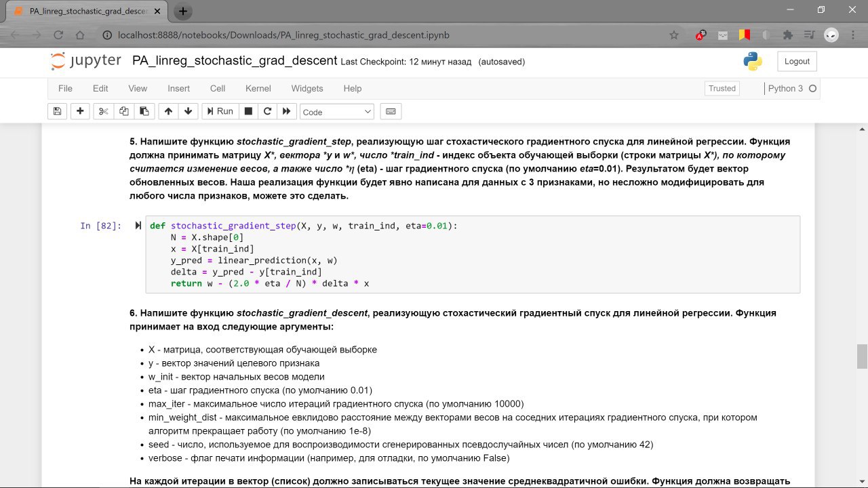This screenshot has height=488, width=868.
Task: Click the 'w_init' bullet list item
Action: point(237,377)
